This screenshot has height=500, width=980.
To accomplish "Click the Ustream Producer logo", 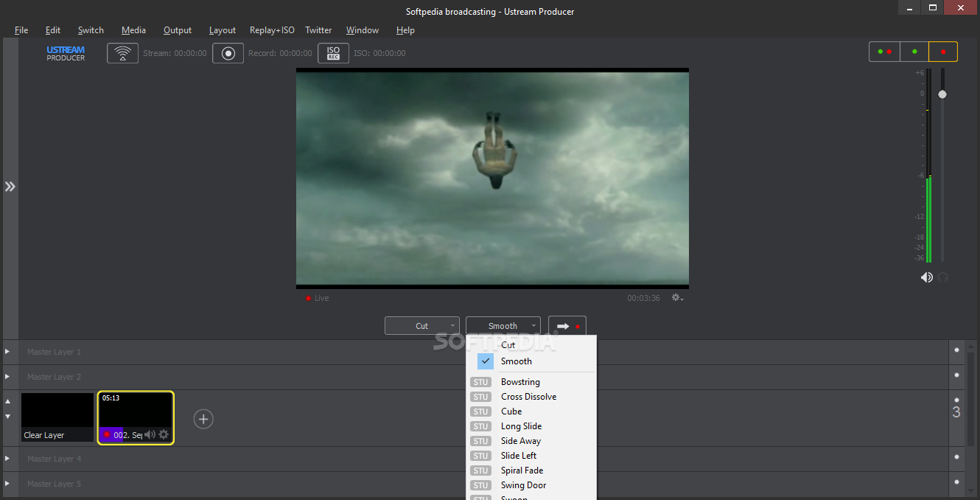I will tap(66, 53).
